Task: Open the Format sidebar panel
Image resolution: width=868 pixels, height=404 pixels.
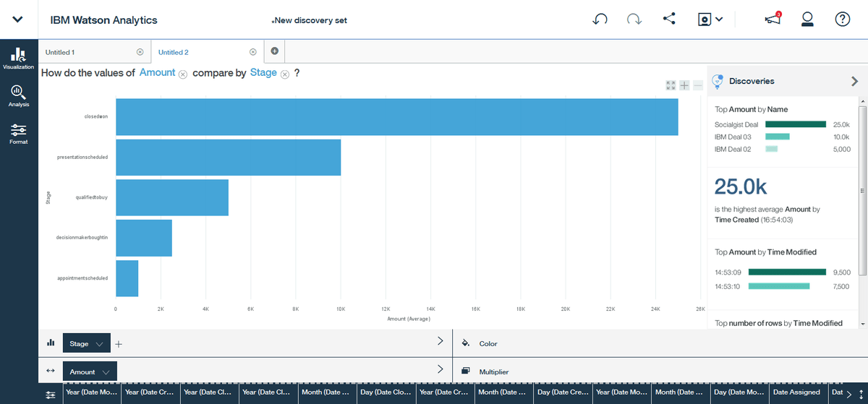Action: [x=18, y=134]
